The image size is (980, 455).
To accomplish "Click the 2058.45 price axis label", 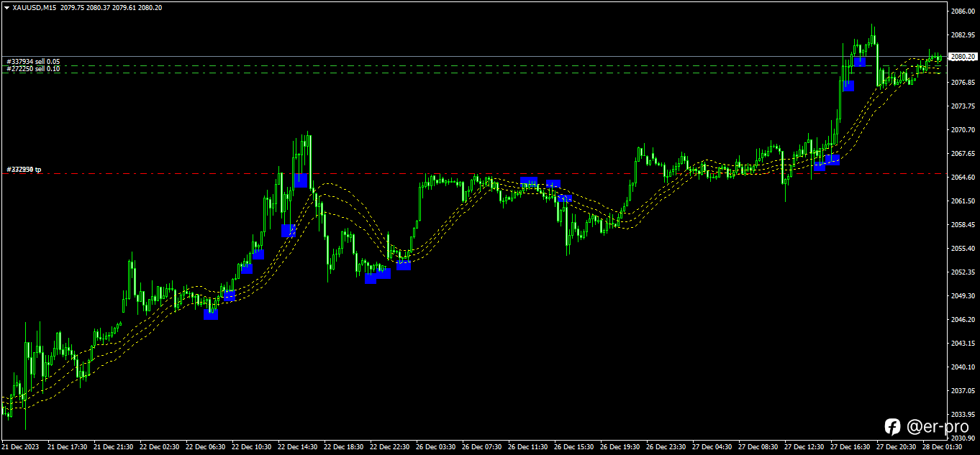I will click(x=962, y=224).
